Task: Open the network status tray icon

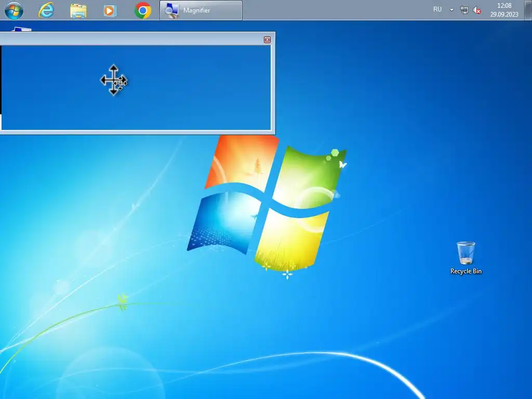Action: 464,10
